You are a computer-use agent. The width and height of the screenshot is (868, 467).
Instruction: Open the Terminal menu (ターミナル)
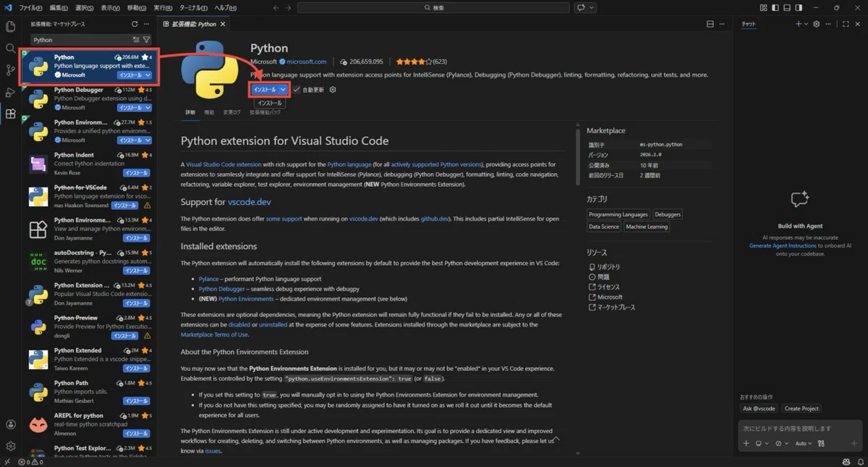tap(193, 7)
